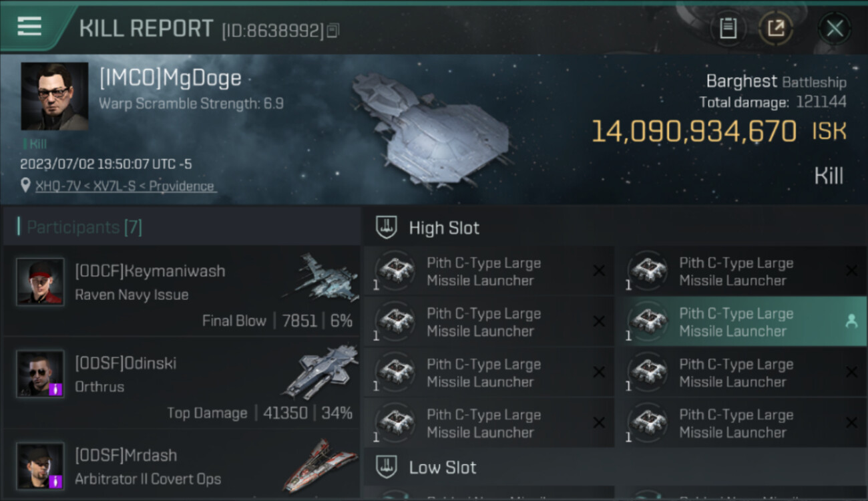This screenshot has height=501, width=868.
Task: Click the Arbitrator II Covert Ops ship icon
Action: 320,466
